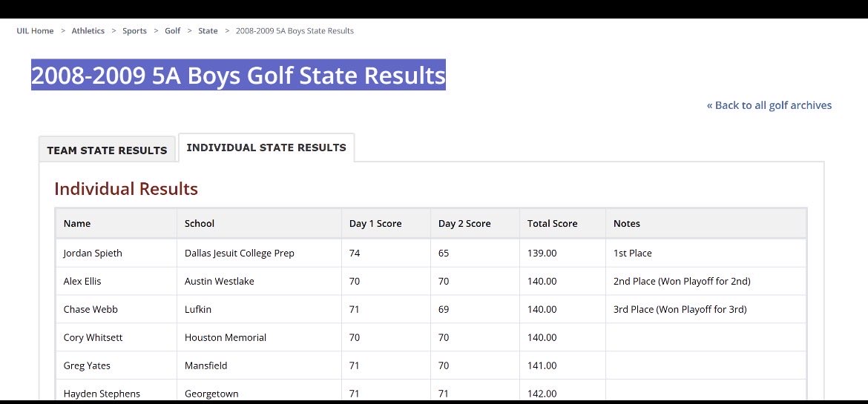The width and height of the screenshot is (868, 404).
Task: Navigate to the Golf breadcrumb
Action: [x=173, y=31]
